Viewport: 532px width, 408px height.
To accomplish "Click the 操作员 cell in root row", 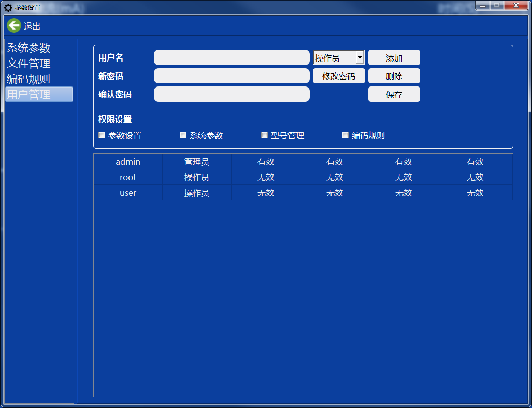I will pyautogui.click(x=197, y=177).
